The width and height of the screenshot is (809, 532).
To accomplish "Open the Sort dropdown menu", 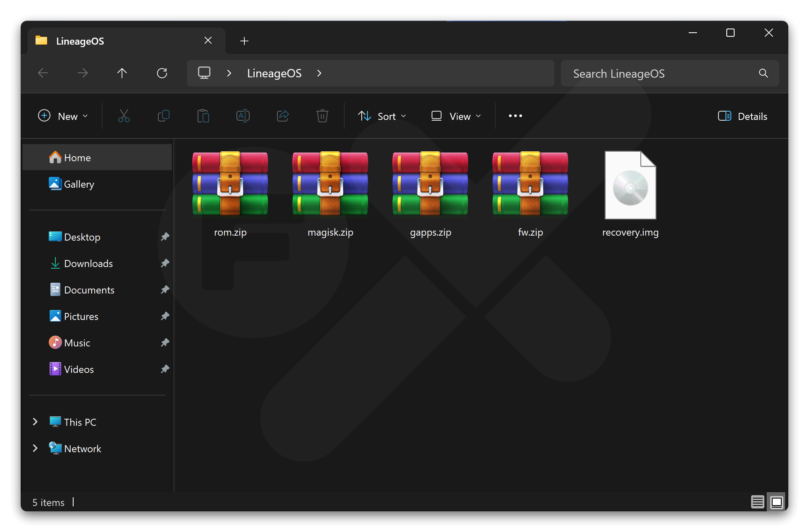I will (382, 116).
